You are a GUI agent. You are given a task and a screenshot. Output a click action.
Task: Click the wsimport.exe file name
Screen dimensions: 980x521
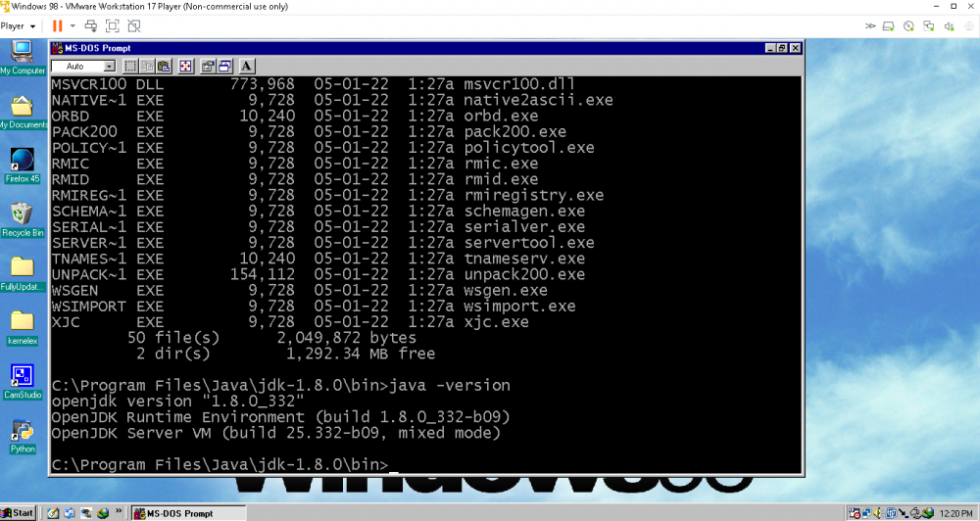(519, 307)
